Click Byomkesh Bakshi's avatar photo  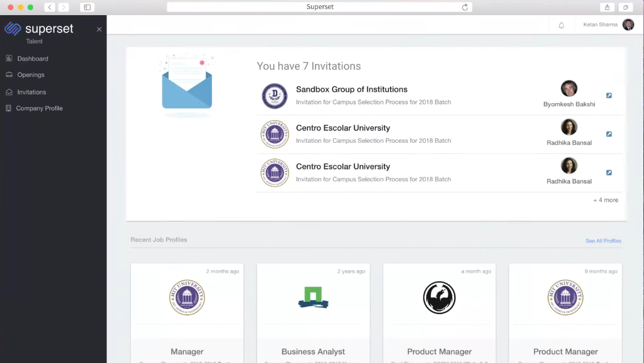click(x=569, y=89)
